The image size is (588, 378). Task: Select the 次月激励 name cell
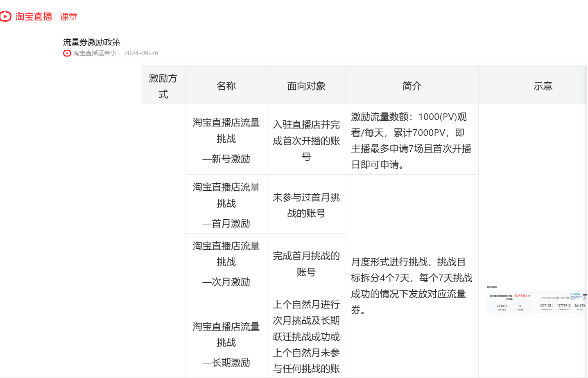[x=226, y=263]
